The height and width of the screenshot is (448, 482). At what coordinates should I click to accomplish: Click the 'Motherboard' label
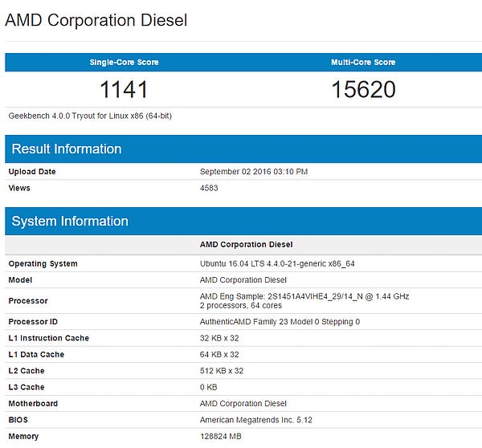[x=33, y=404]
